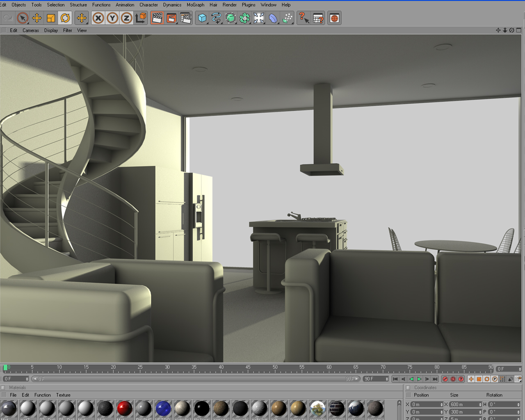525x420 pixels.
Task: Open the MoGraph menu
Action: click(196, 5)
